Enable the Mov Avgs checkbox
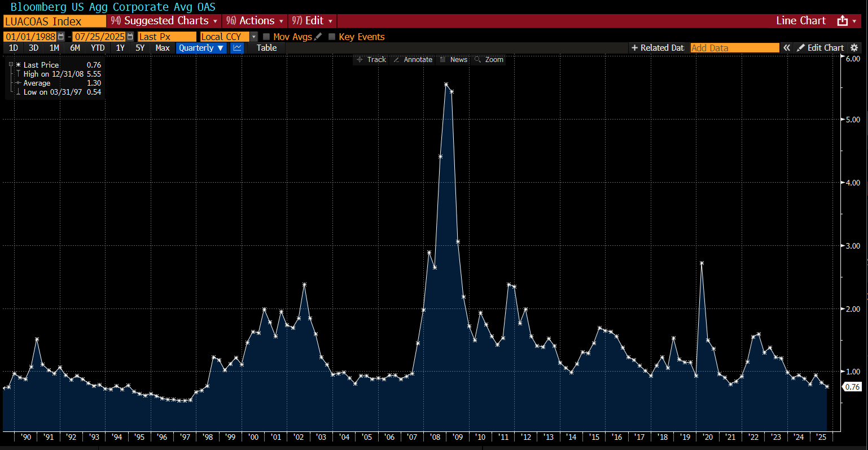The height and width of the screenshot is (450, 868). click(x=266, y=37)
